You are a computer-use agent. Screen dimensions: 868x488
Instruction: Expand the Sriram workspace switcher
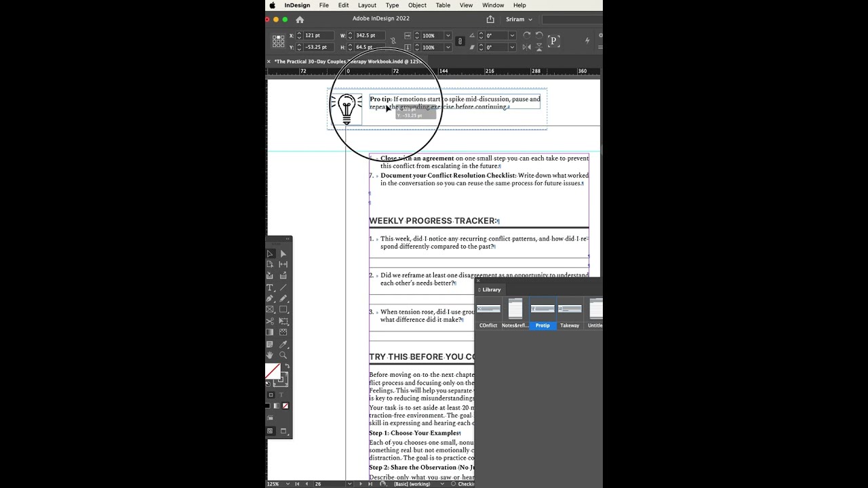519,20
